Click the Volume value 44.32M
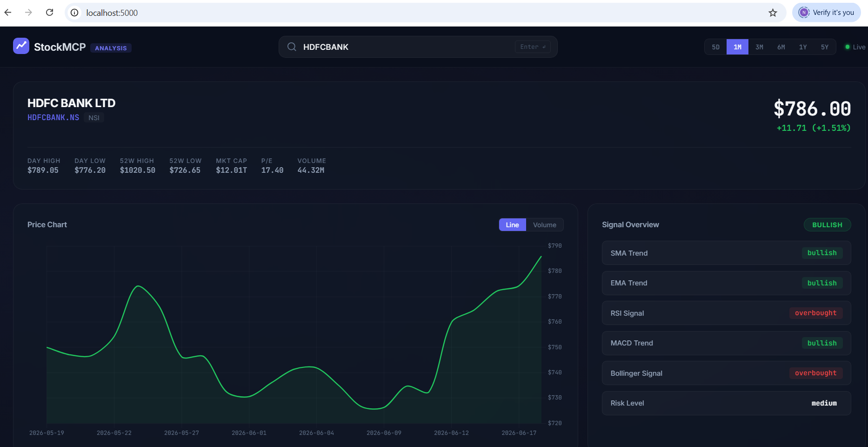 pyautogui.click(x=311, y=170)
